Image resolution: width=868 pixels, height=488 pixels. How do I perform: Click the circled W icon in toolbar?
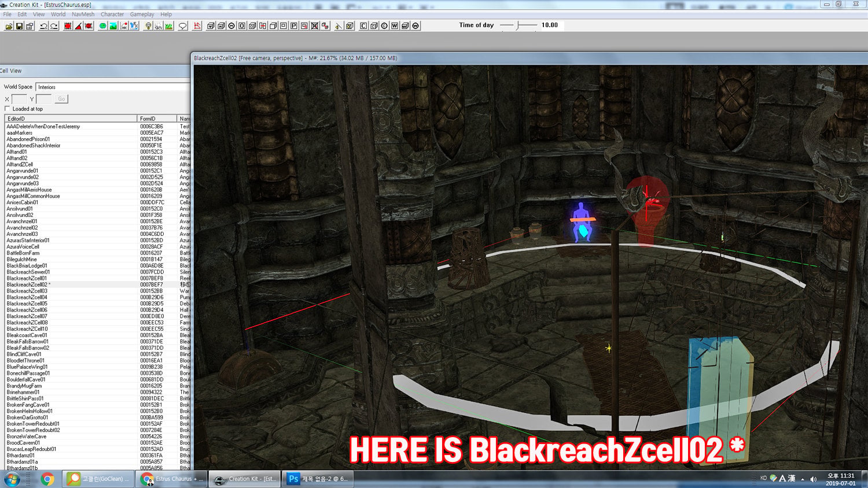pyautogui.click(x=415, y=26)
